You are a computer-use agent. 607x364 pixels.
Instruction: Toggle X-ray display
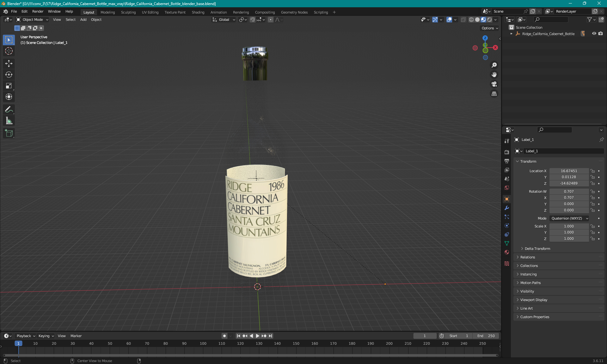click(x=463, y=20)
